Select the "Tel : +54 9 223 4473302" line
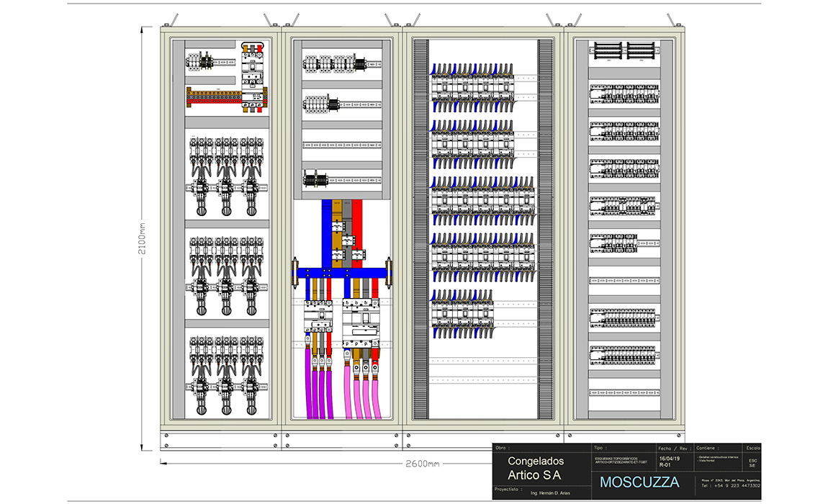 pyautogui.click(x=731, y=485)
